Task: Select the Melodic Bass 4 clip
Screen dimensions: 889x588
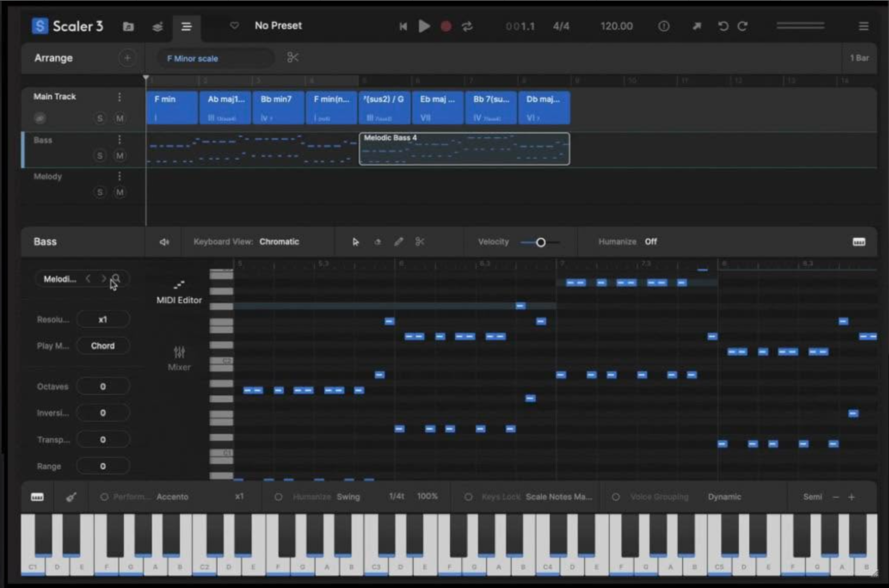Action: [x=464, y=149]
